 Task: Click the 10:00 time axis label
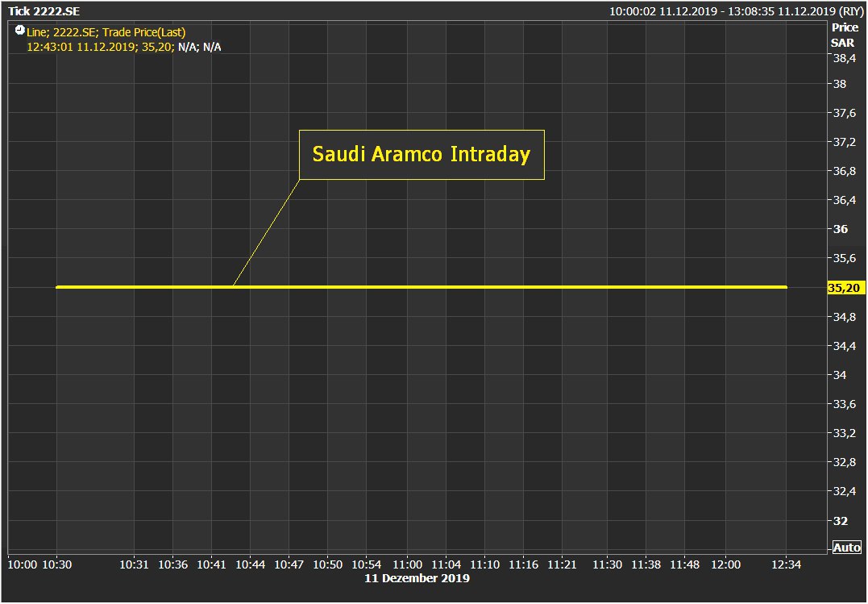pyautogui.click(x=23, y=564)
